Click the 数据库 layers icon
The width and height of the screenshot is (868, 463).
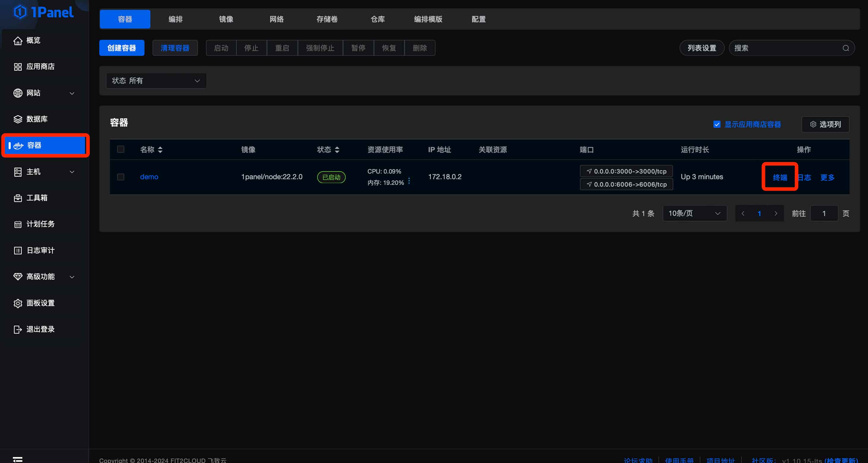pyautogui.click(x=18, y=119)
